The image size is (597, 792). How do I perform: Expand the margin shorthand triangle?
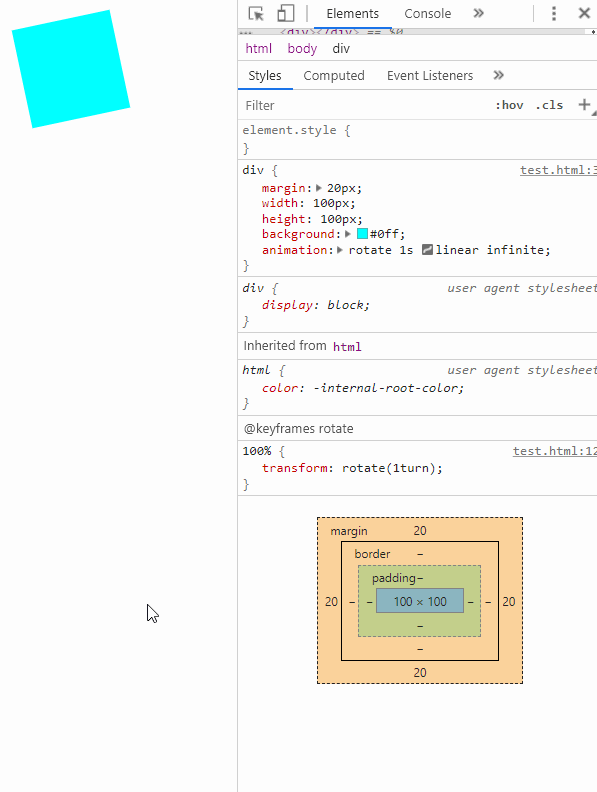319,188
